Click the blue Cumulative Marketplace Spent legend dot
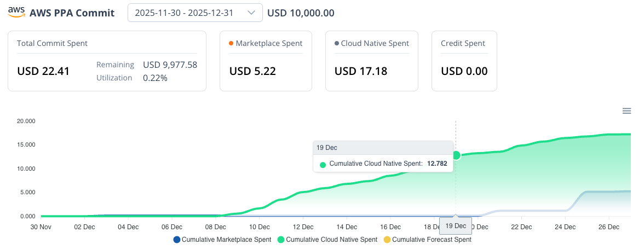 176,240
